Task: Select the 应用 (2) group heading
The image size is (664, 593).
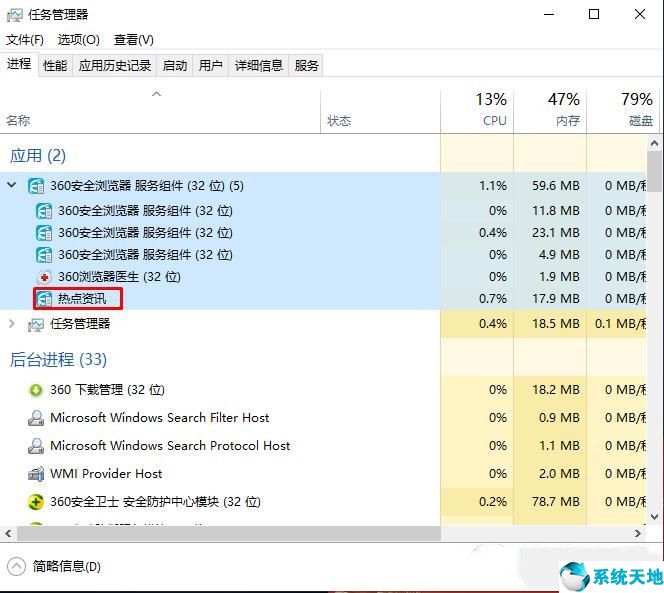Action: pos(38,155)
